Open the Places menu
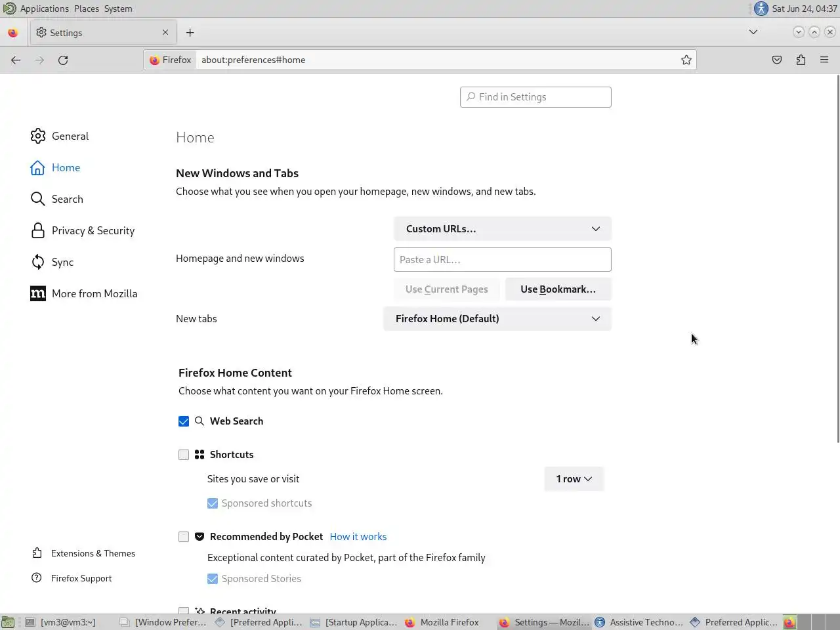The width and height of the screenshot is (840, 630). point(87,9)
